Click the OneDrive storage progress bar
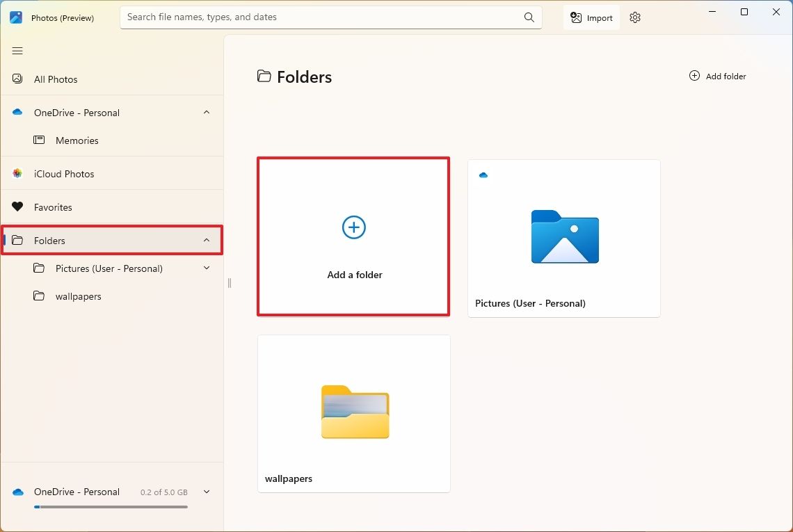793x532 pixels. (111, 507)
